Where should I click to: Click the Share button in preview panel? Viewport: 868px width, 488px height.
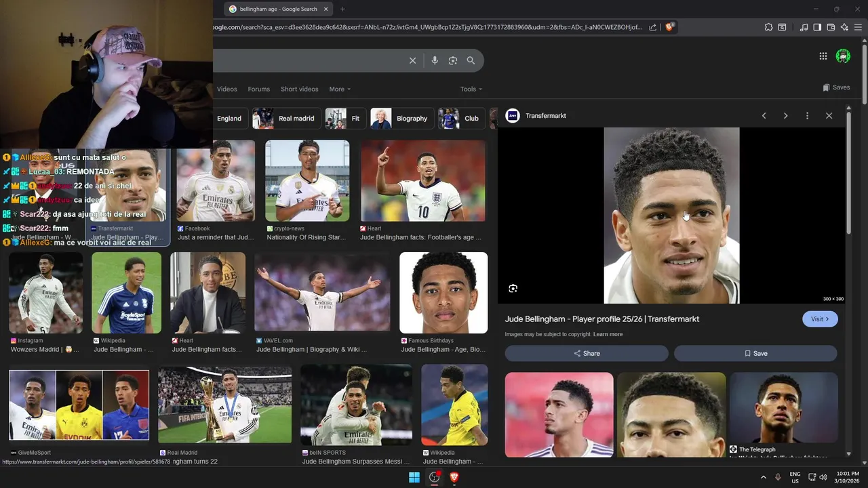(x=587, y=353)
